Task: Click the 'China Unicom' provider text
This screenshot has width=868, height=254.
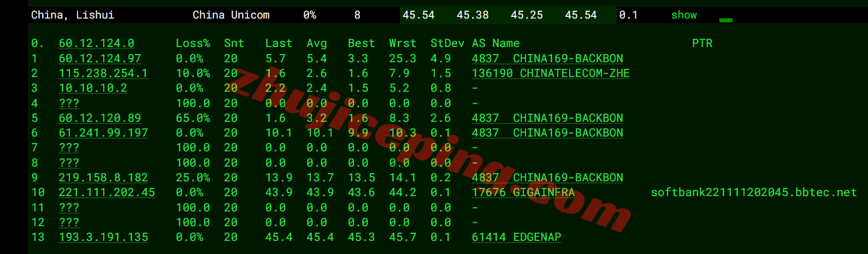Action: [x=231, y=15]
